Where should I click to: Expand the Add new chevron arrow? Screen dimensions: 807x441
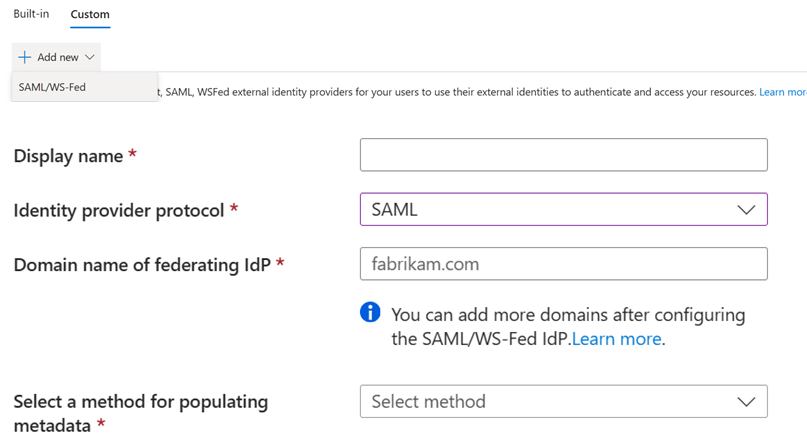click(x=90, y=58)
